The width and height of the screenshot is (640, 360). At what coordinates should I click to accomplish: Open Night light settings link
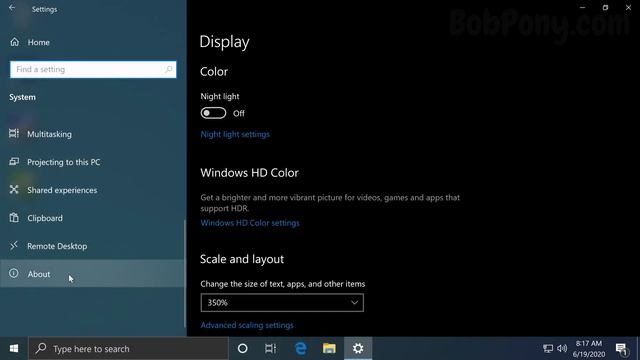click(x=235, y=134)
